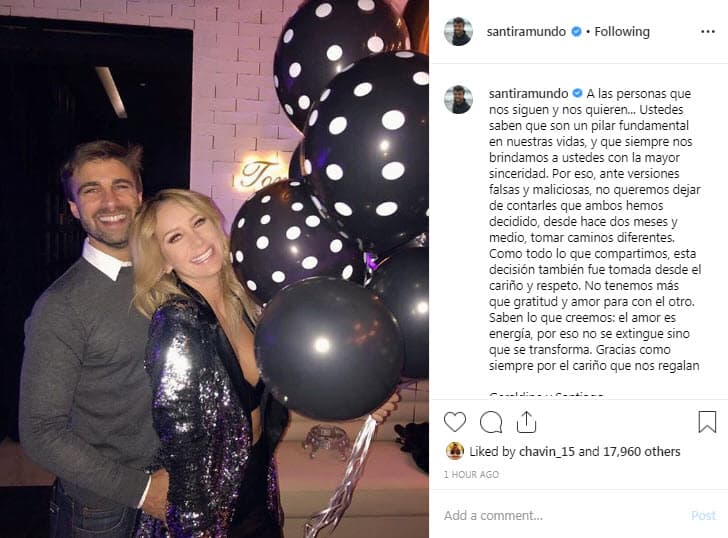Click the avatar beside the caption text

point(458,99)
